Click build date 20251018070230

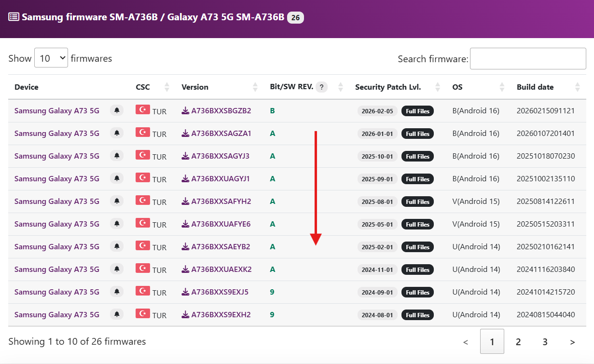click(x=546, y=156)
